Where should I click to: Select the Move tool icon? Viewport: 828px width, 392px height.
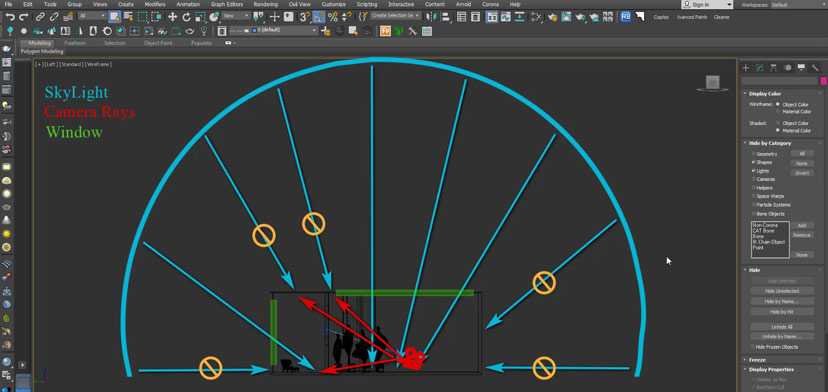click(x=172, y=17)
